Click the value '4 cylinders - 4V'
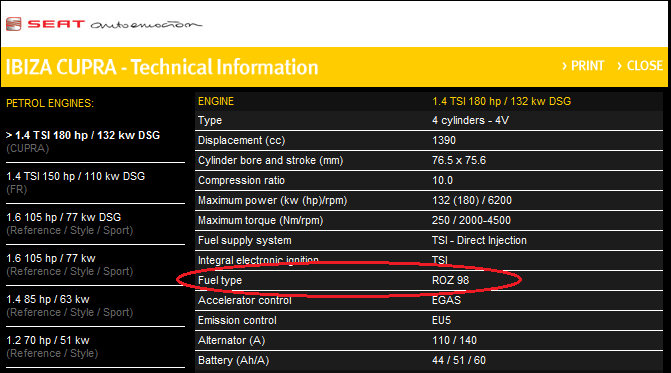Image resolution: width=671 pixels, height=373 pixels. tap(470, 120)
